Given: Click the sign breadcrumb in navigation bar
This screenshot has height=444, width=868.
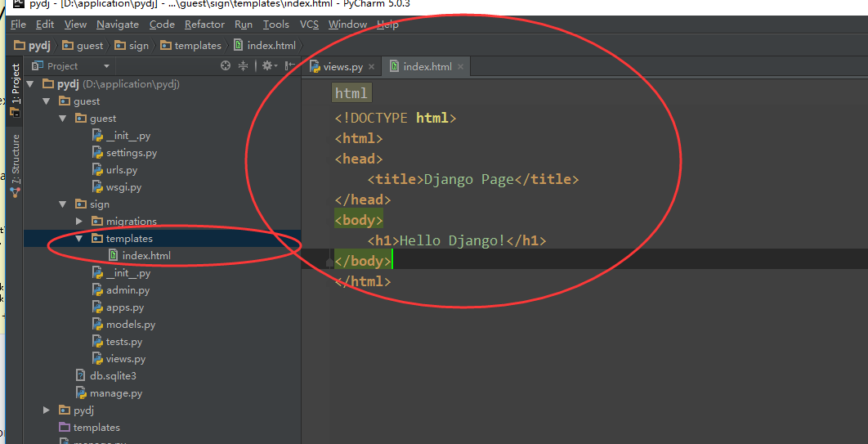Looking at the screenshot, I should click(132, 46).
